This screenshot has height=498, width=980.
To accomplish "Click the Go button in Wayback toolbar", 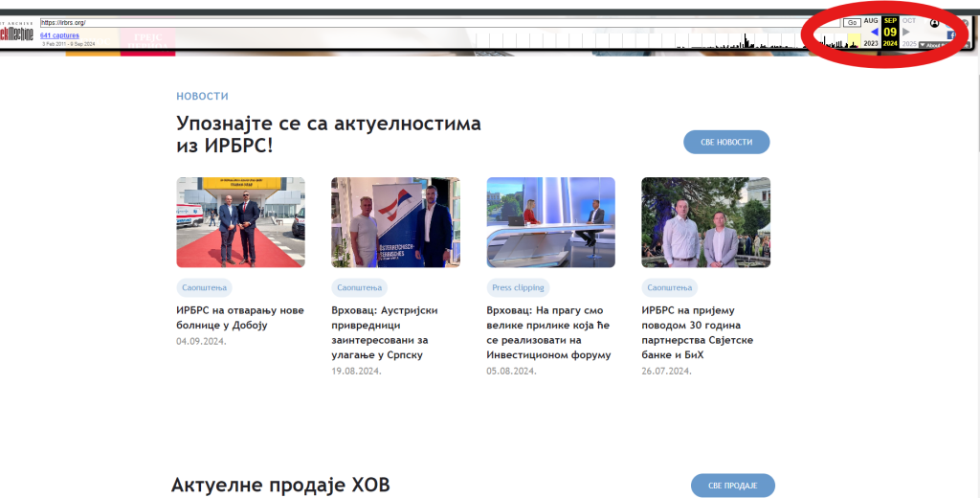I will click(x=852, y=23).
